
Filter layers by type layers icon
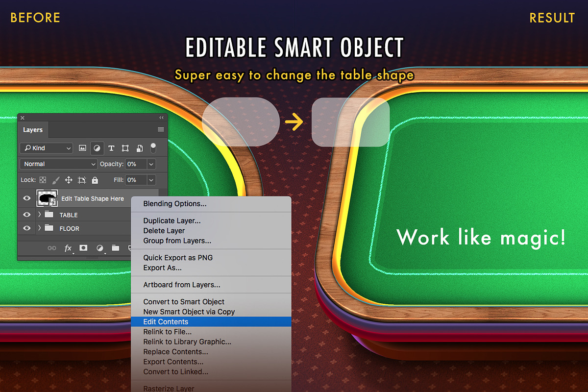click(111, 148)
